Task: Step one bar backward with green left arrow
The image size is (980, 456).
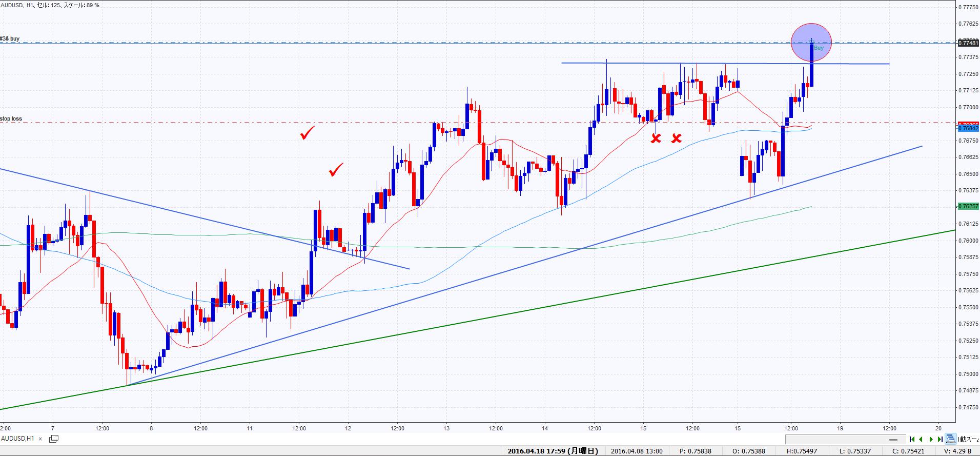Action: (x=921, y=439)
